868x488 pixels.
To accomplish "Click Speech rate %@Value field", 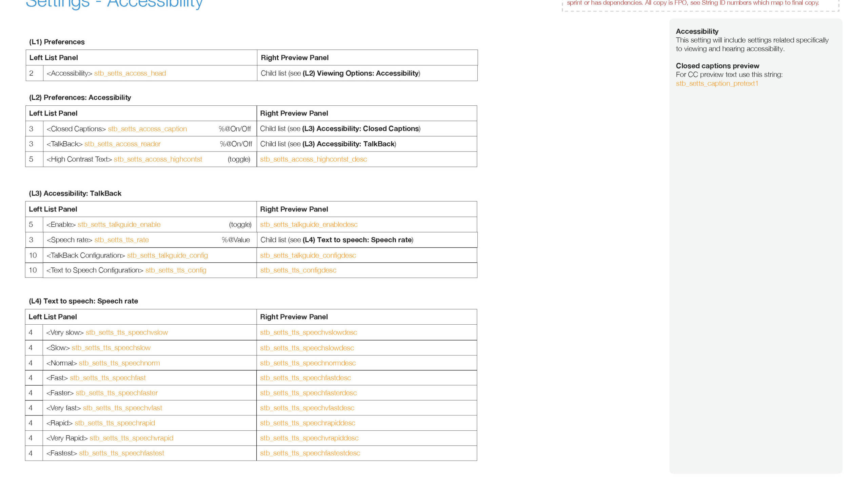I will point(236,240).
